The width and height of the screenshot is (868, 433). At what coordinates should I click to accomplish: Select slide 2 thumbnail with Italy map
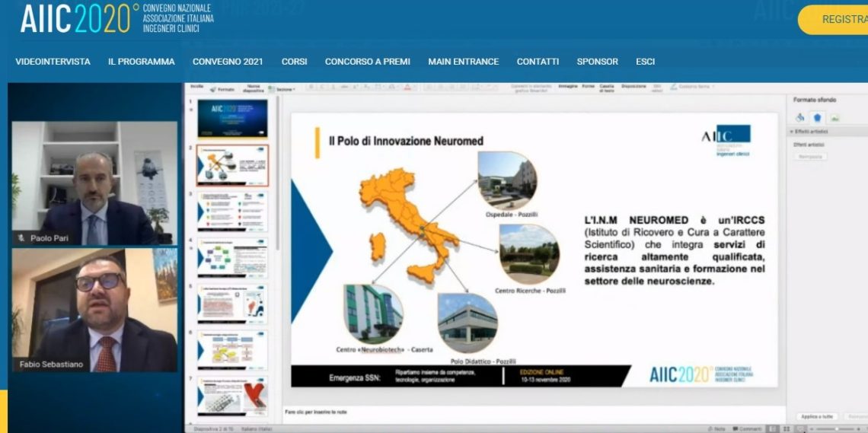pos(232,165)
